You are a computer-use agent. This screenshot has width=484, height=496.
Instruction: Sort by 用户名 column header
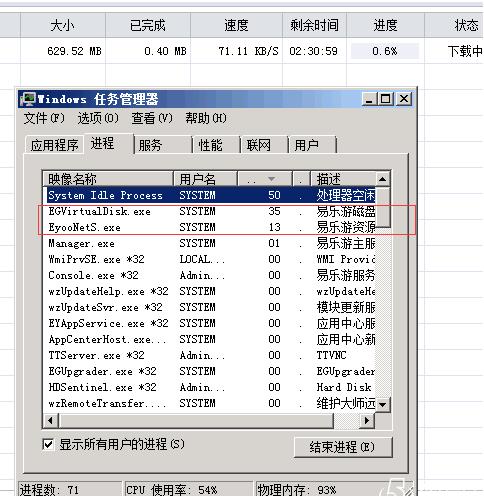pos(205,179)
